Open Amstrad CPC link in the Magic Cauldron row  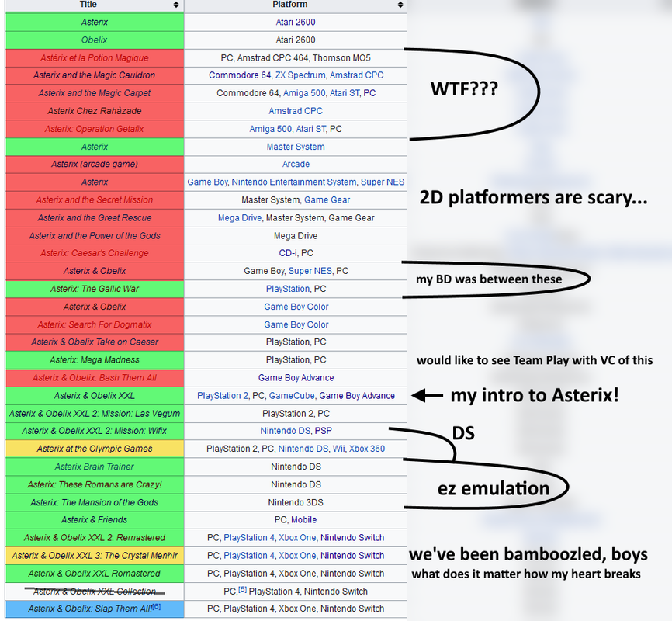[x=356, y=75]
